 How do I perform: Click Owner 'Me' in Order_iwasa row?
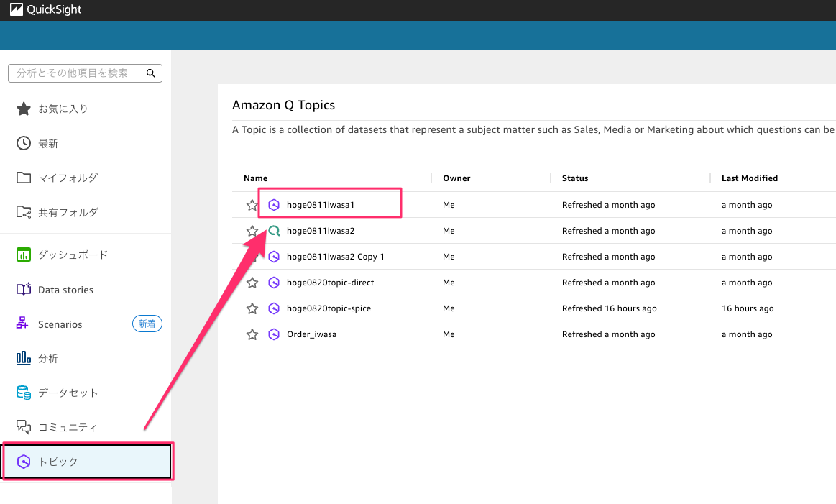point(449,334)
